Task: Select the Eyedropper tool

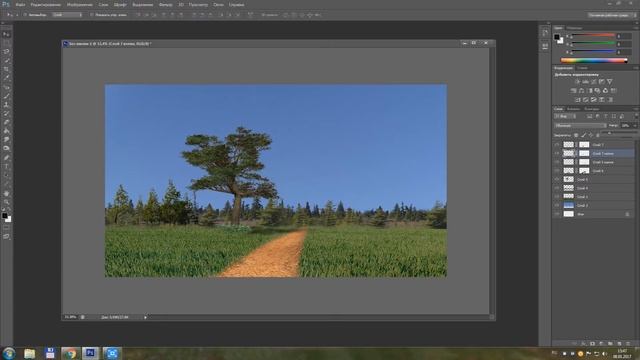Action: (7, 78)
